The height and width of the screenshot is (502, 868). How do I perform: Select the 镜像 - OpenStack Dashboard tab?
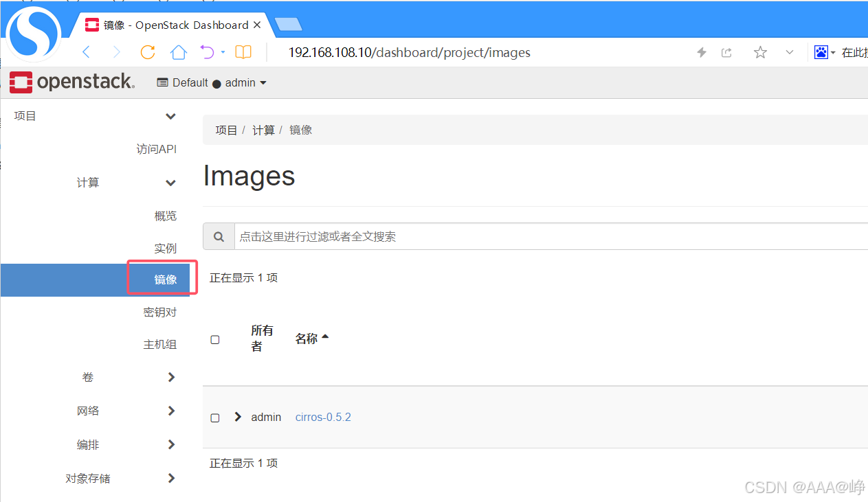coord(172,25)
